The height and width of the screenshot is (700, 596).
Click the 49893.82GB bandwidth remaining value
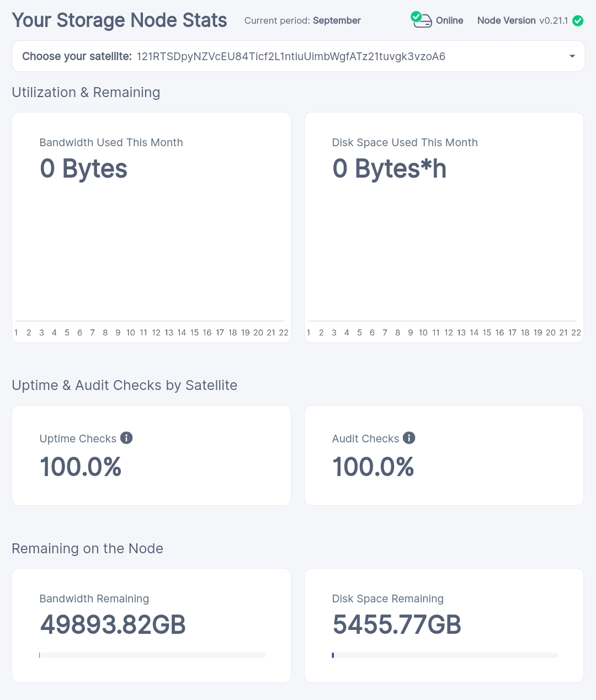point(113,625)
